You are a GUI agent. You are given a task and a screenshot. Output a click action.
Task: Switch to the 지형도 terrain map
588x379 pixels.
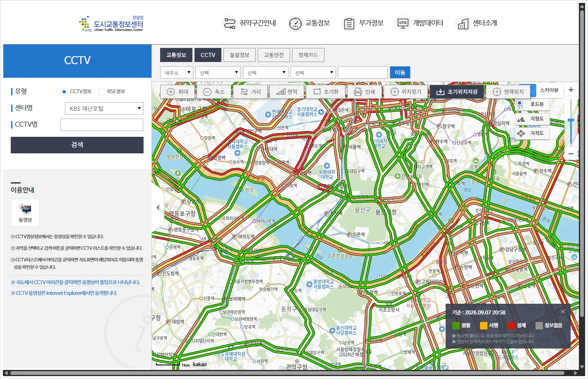(532, 119)
